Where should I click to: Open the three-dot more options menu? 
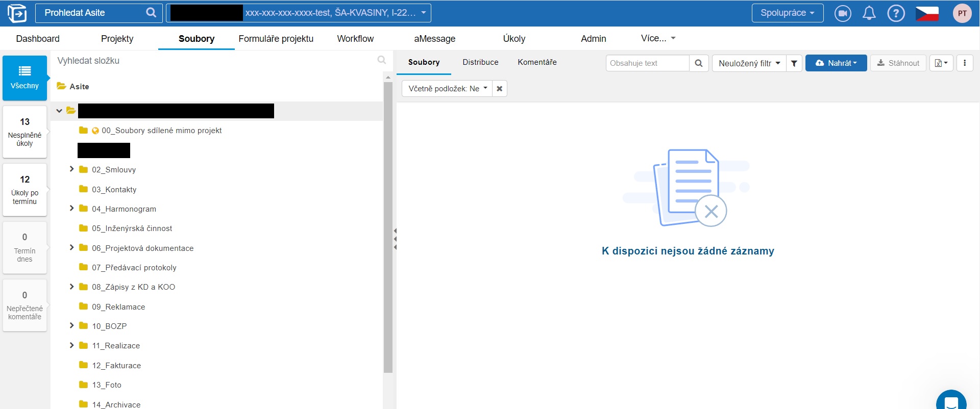click(x=964, y=63)
